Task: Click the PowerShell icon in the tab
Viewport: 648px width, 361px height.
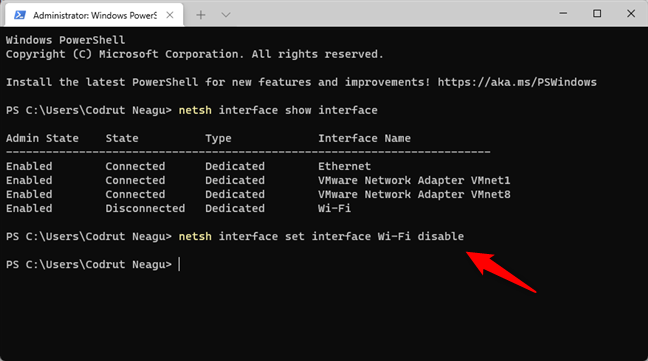Action: tap(20, 15)
